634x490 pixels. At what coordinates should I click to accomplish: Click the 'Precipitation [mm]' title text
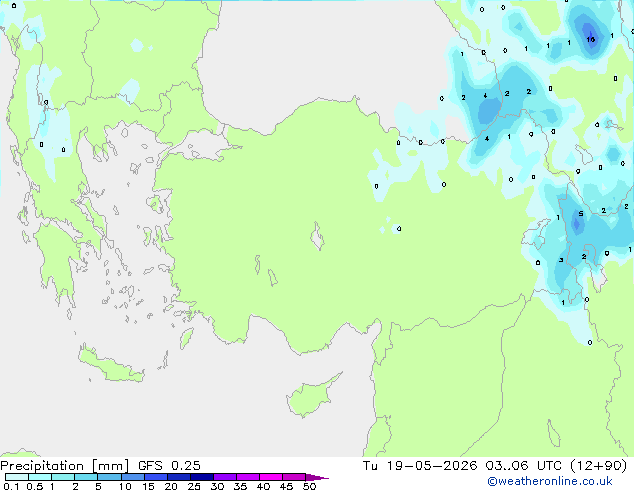(x=65, y=466)
